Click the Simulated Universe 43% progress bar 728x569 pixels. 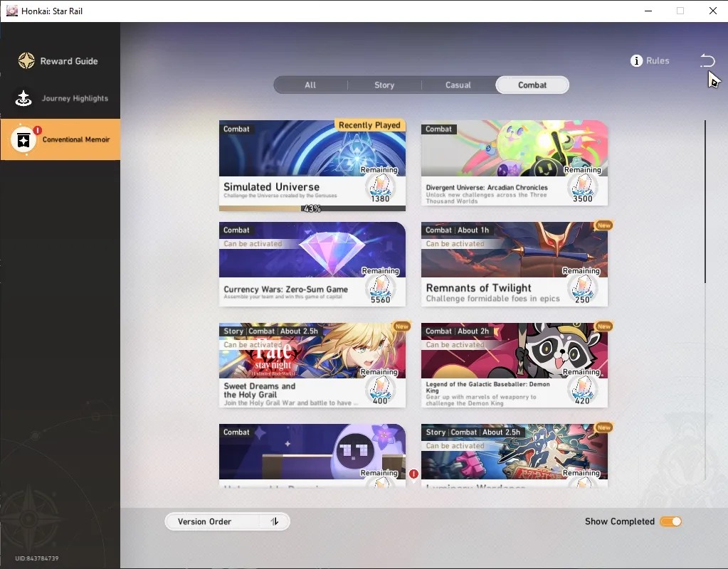[312, 209]
